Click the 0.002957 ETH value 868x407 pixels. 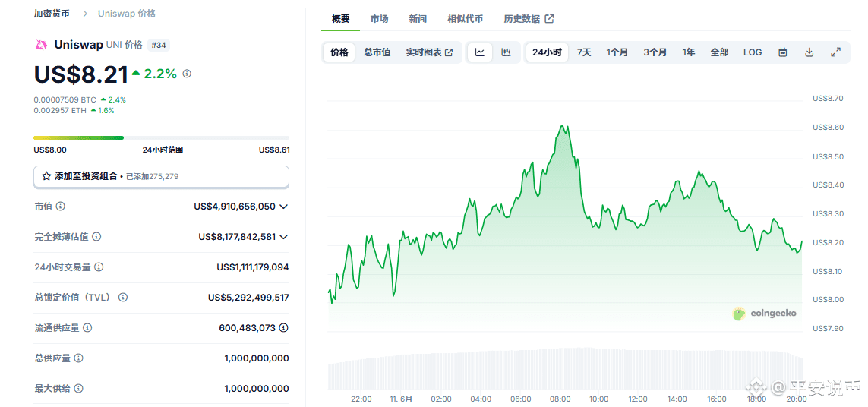coord(60,110)
